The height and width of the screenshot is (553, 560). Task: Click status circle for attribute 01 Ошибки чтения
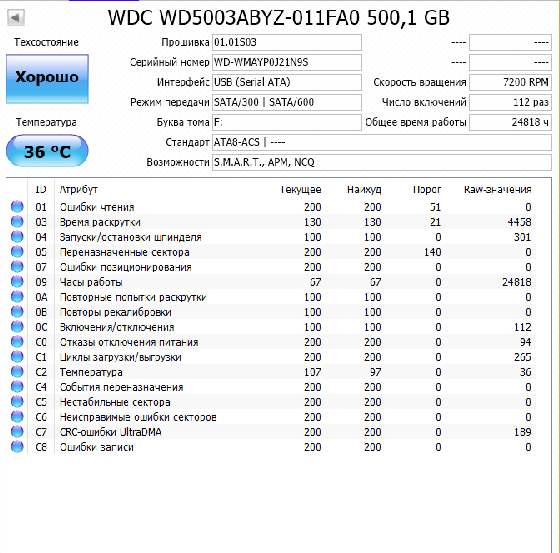[17, 207]
